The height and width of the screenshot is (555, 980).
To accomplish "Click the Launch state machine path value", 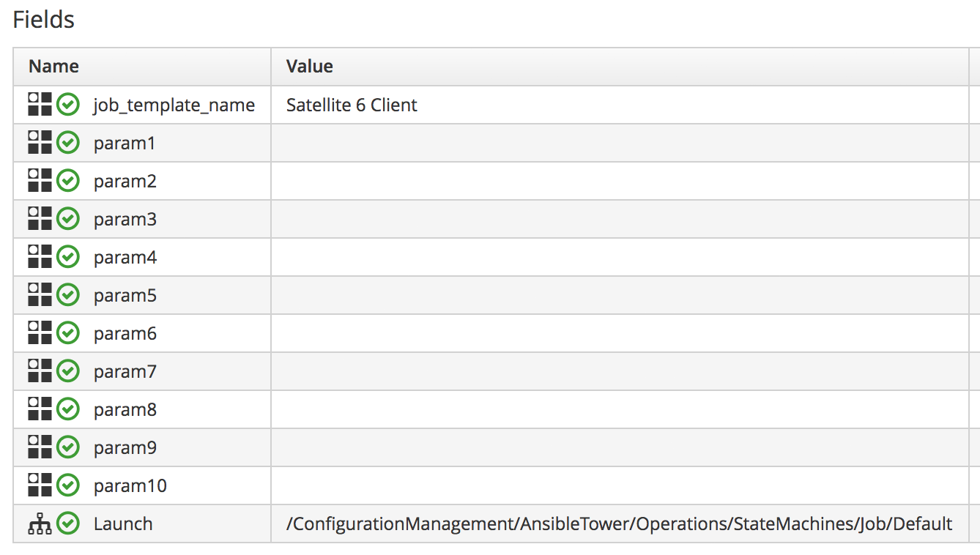I will (619, 524).
